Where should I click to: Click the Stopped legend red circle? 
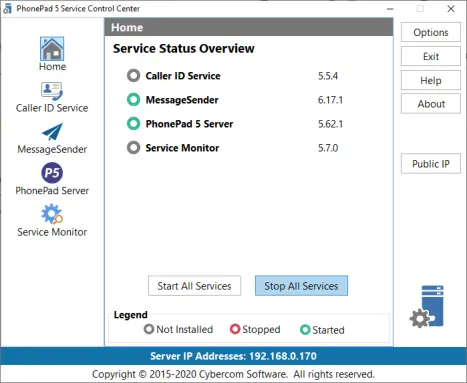pyautogui.click(x=235, y=329)
